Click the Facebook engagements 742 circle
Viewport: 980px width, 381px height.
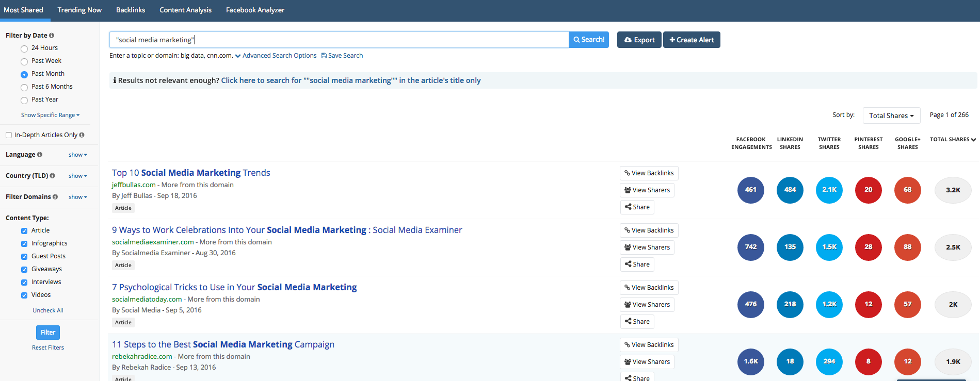click(x=750, y=247)
